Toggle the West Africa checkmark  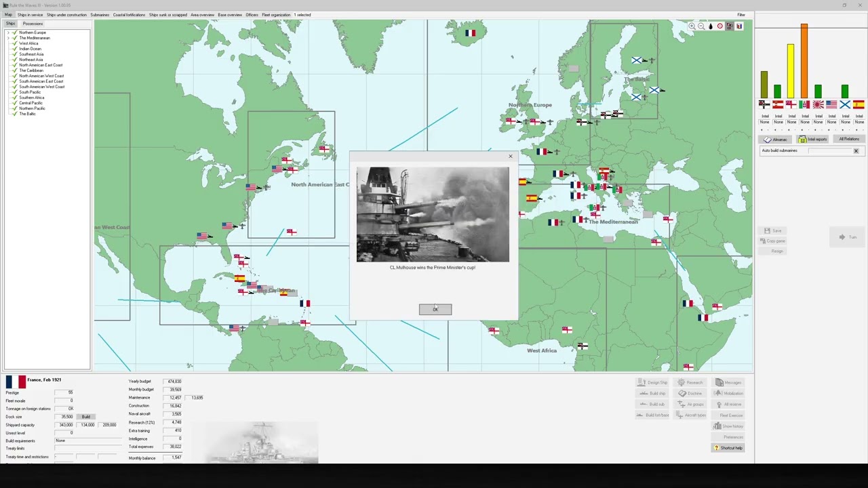tap(14, 43)
